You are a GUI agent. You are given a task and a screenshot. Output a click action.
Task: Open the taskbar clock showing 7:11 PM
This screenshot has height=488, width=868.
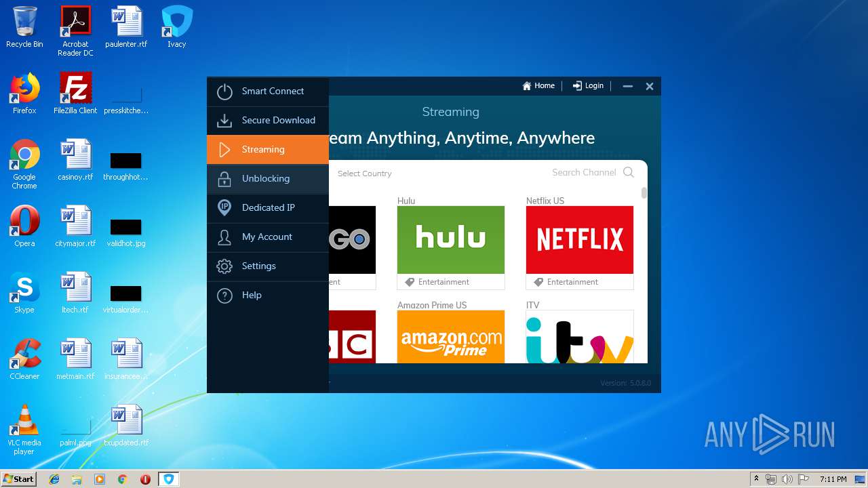point(833,479)
